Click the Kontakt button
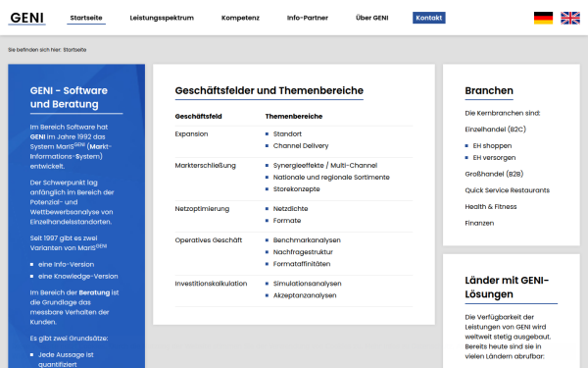Viewport: 588px width, 368px height. (x=428, y=18)
